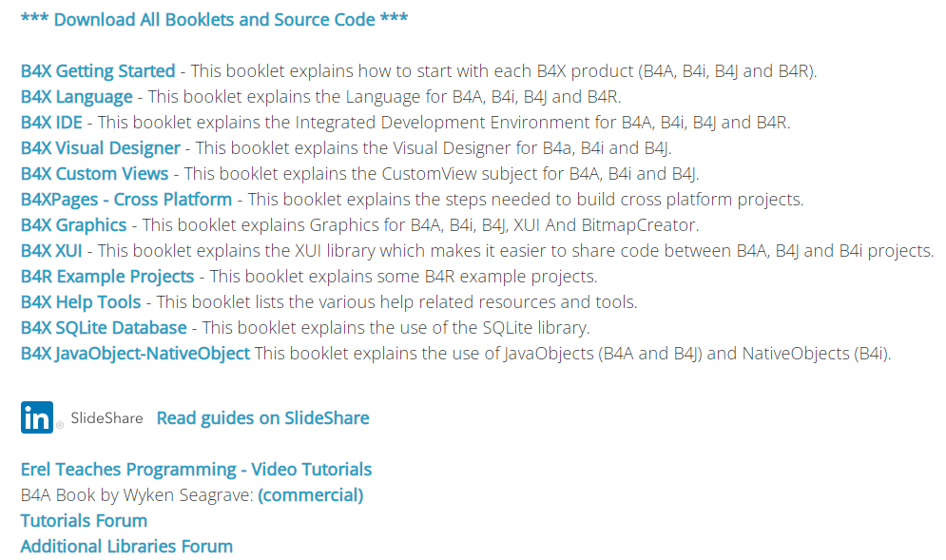Screen dimensions: 946x560
Task: Open the B4X JavaObject-NativeObject booklet
Action: 135,353
